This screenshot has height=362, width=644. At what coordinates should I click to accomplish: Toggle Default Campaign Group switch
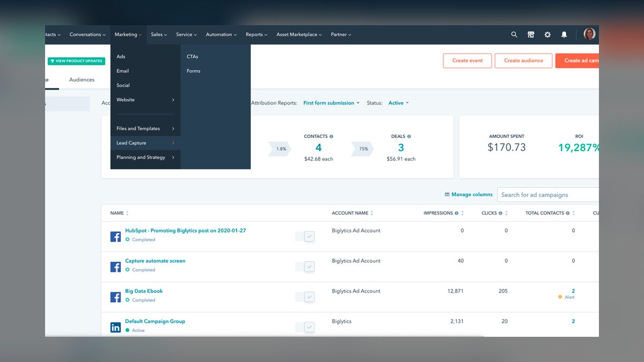coord(305,327)
